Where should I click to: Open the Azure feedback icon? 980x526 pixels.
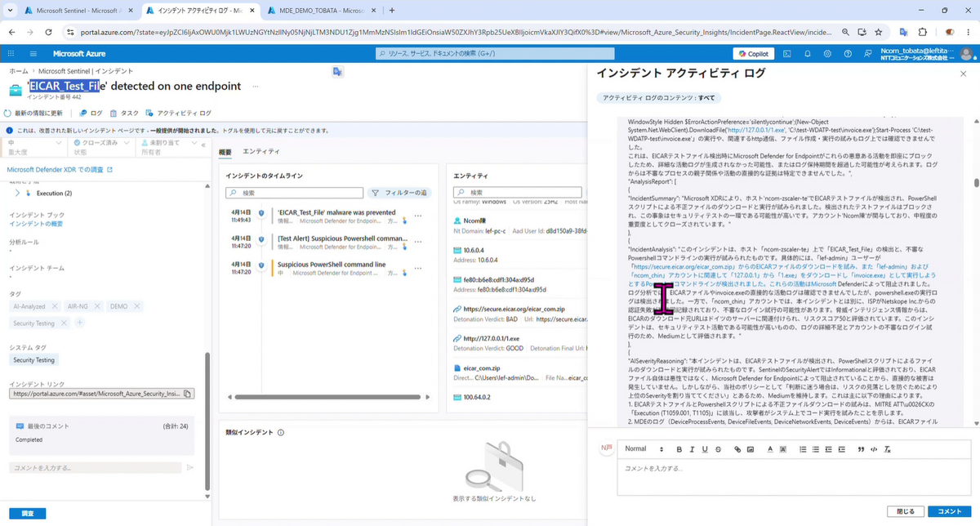click(866, 53)
